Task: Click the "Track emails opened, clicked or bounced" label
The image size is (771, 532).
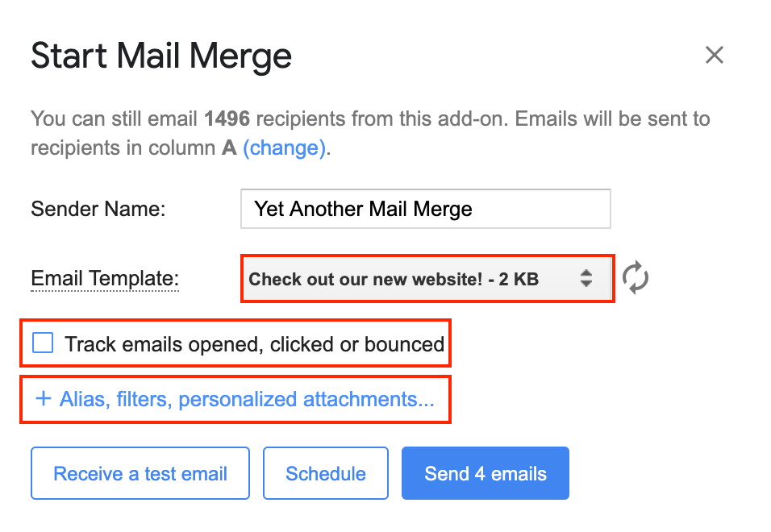Action: point(254,345)
